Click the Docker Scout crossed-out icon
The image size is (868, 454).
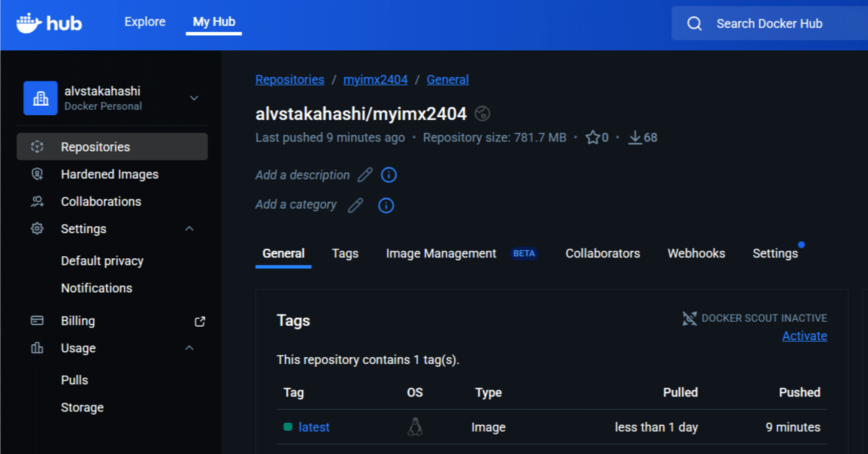(x=690, y=318)
